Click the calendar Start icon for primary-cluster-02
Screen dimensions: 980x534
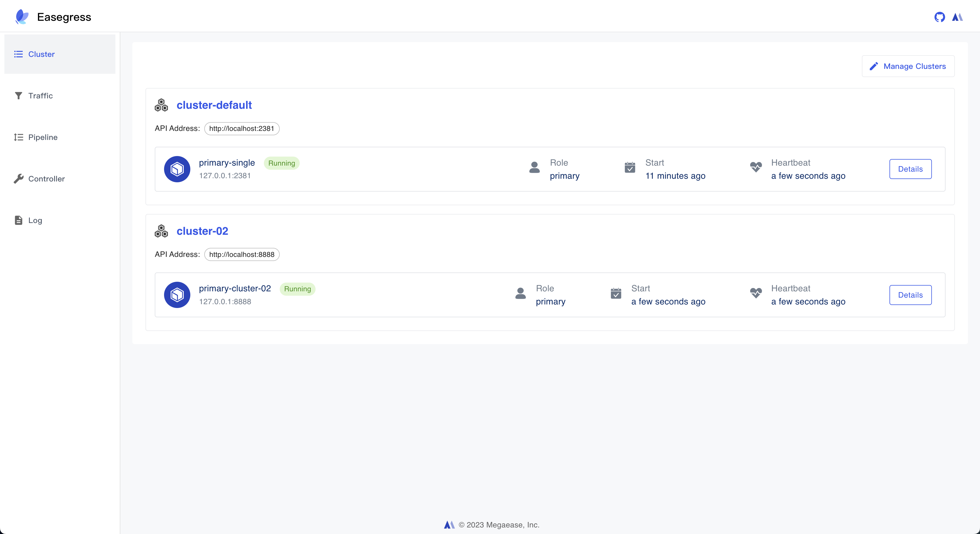click(x=616, y=293)
